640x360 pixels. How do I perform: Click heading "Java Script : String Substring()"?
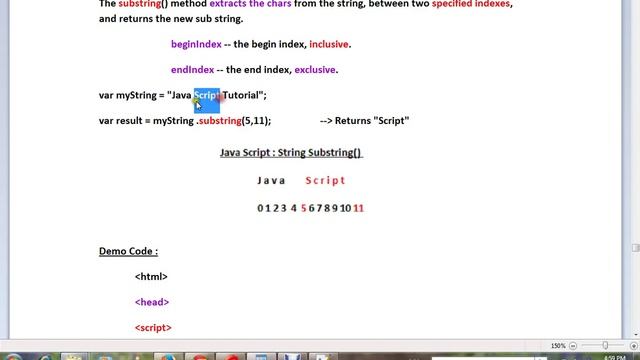(x=291, y=153)
